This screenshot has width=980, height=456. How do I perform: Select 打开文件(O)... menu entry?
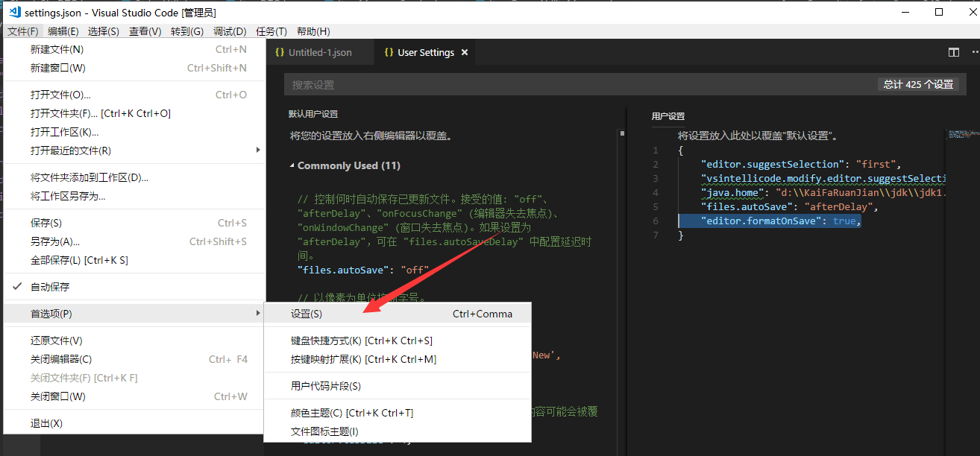[x=134, y=95]
